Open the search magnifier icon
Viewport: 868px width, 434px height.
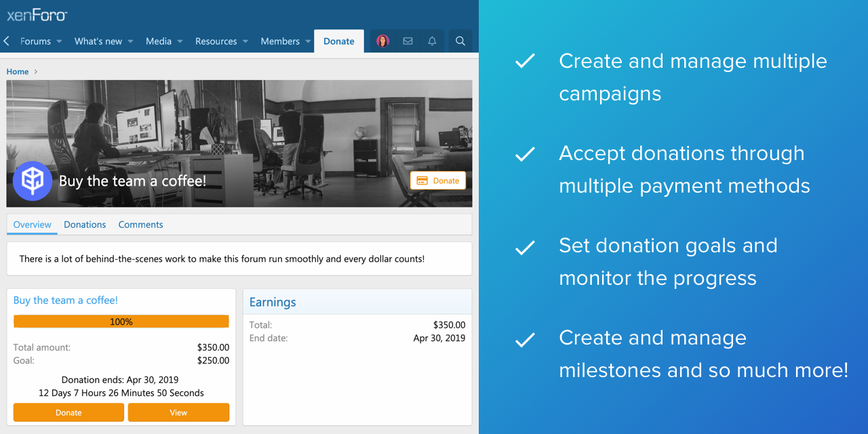(460, 41)
